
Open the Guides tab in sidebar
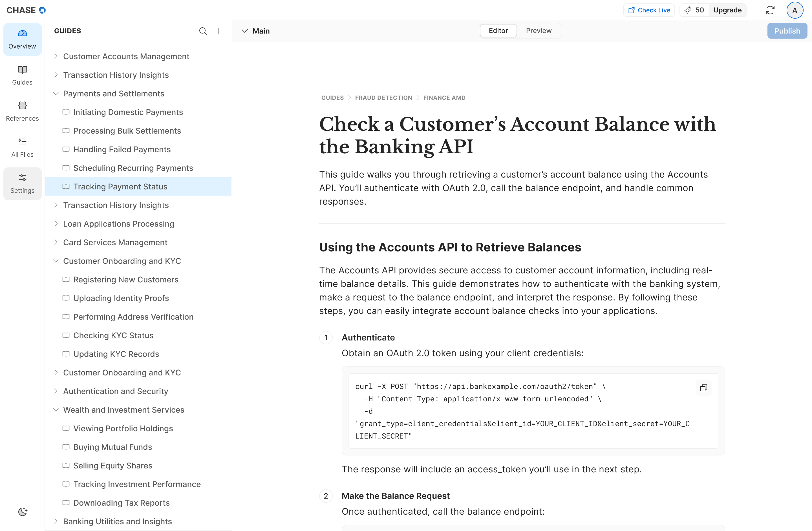pyautogui.click(x=23, y=75)
